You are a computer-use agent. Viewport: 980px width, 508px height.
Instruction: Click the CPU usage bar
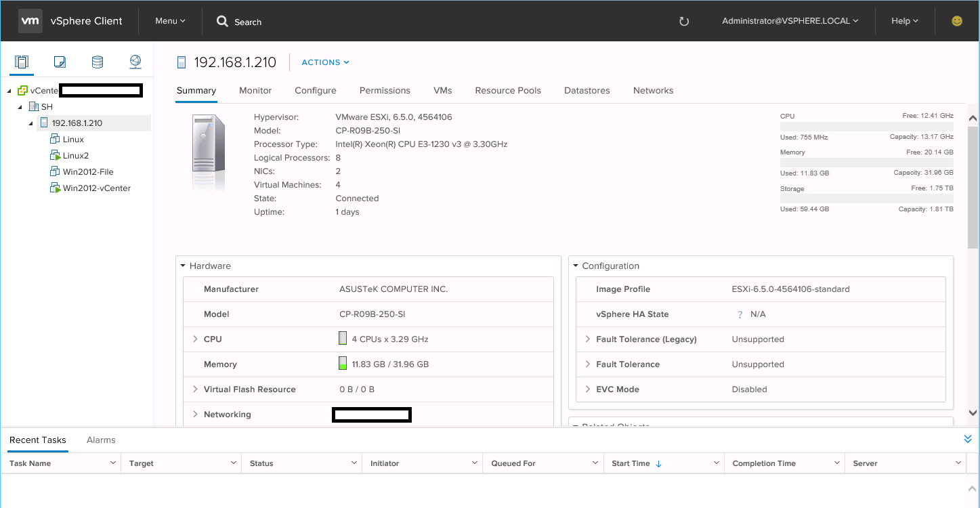(x=867, y=126)
